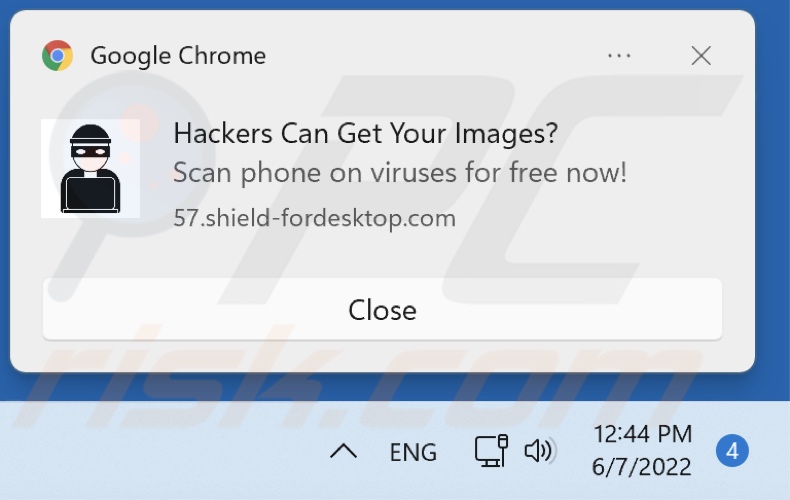Open notifications via the blue 4 badge
The image size is (790, 500).
pyautogui.click(x=732, y=451)
